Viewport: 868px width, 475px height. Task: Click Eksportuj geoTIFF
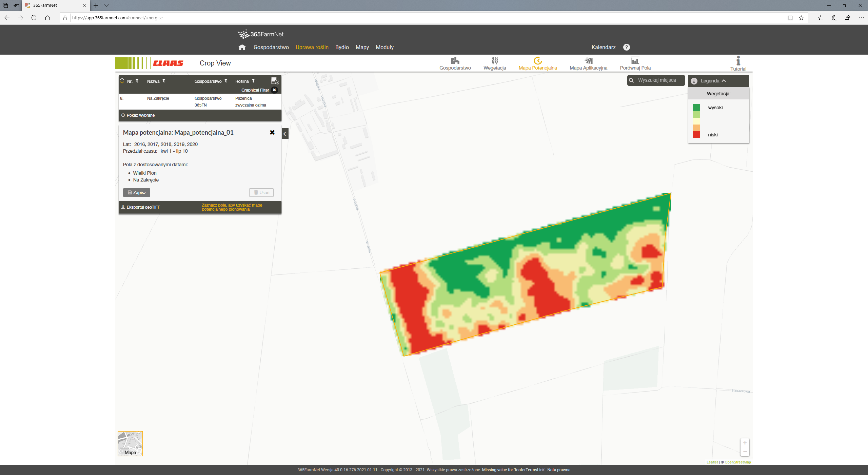[140, 207]
